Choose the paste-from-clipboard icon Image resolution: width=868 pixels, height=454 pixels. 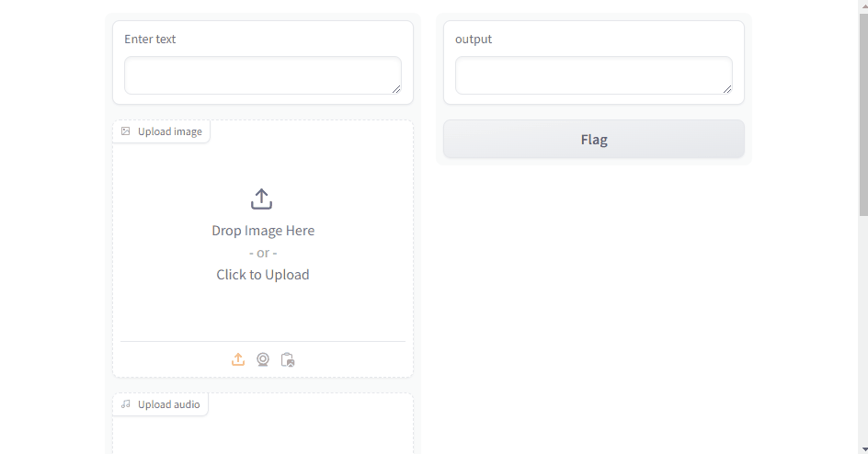pyautogui.click(x=288, y=359)
